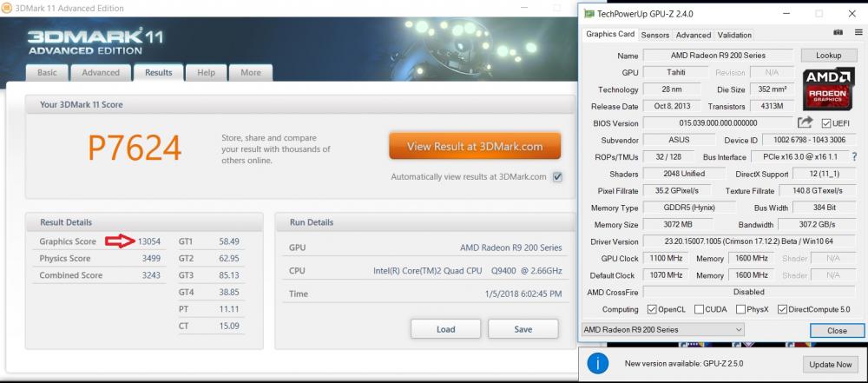
Task: Open the GPU-Z hamburger menu
Action: (858, 32)
